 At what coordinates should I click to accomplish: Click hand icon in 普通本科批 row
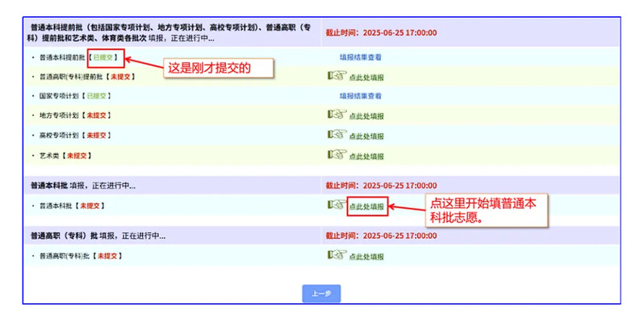[336, 205]
